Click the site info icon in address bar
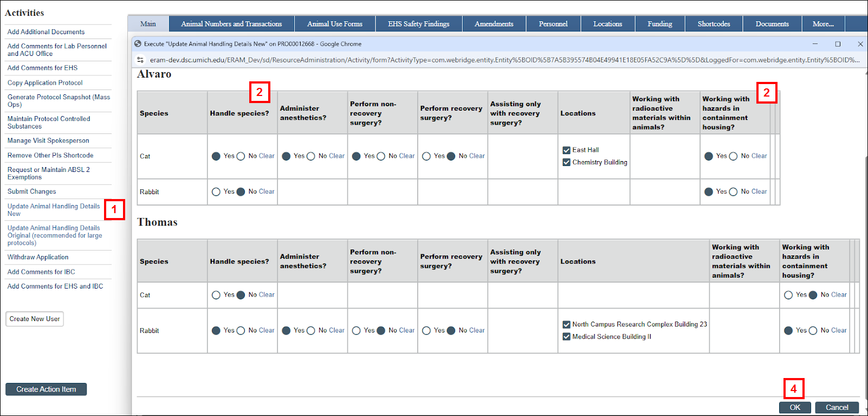 point(140,60)
